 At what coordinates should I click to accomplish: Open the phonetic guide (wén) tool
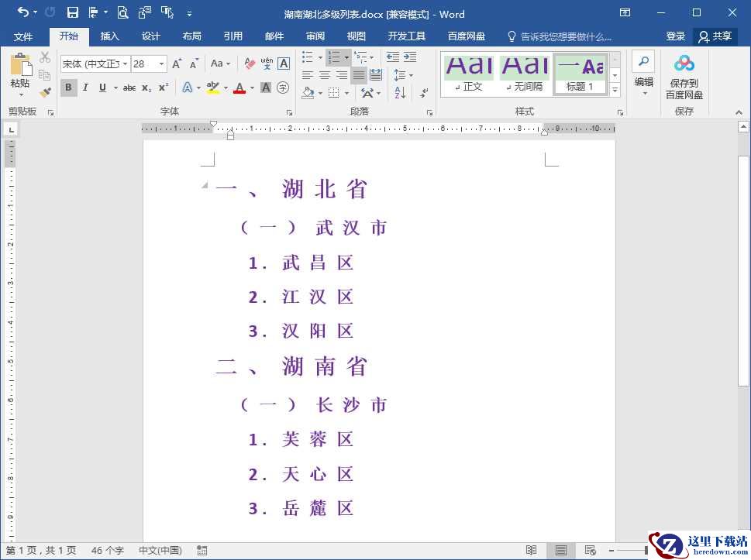pyautogui.click(x=267, y=64)
